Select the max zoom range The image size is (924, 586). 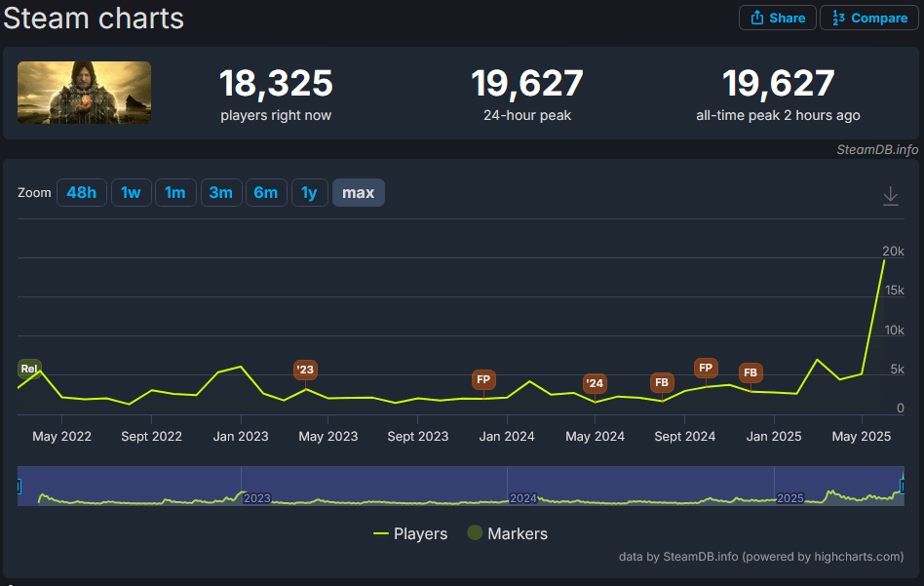click(359, 193)
